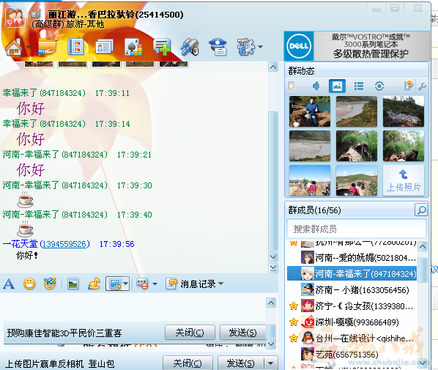Select member 艺苑(656751356)
Image resolution: width=438 pixels, height=370 pixels.
pyautogui.click(x=352, y=354)
